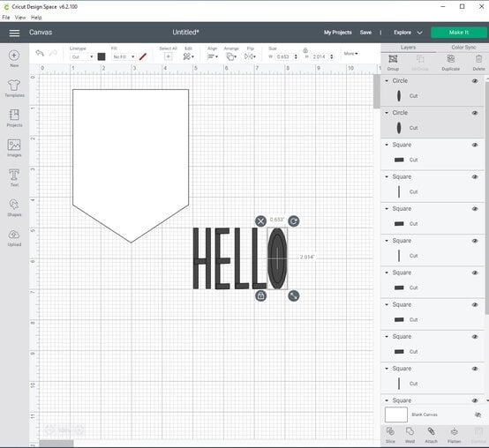
Task: Hide the second Circle layer
Action: click(475, 113)
